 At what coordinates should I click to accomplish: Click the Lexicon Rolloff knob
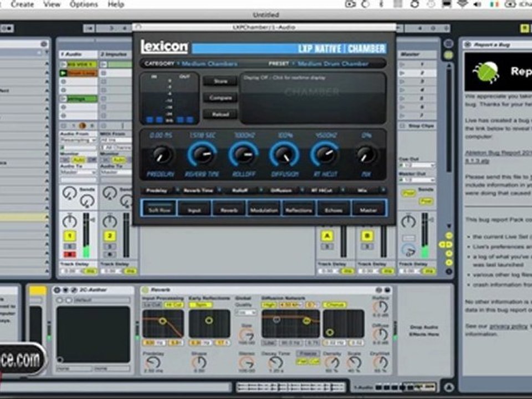pos(243,155)
